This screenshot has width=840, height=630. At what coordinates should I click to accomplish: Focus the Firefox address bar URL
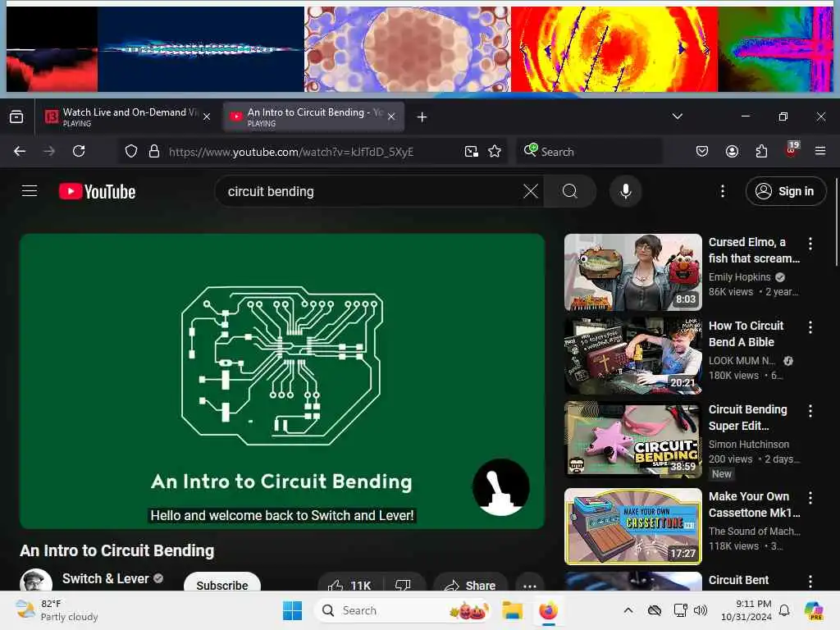(x=291, y=152)
